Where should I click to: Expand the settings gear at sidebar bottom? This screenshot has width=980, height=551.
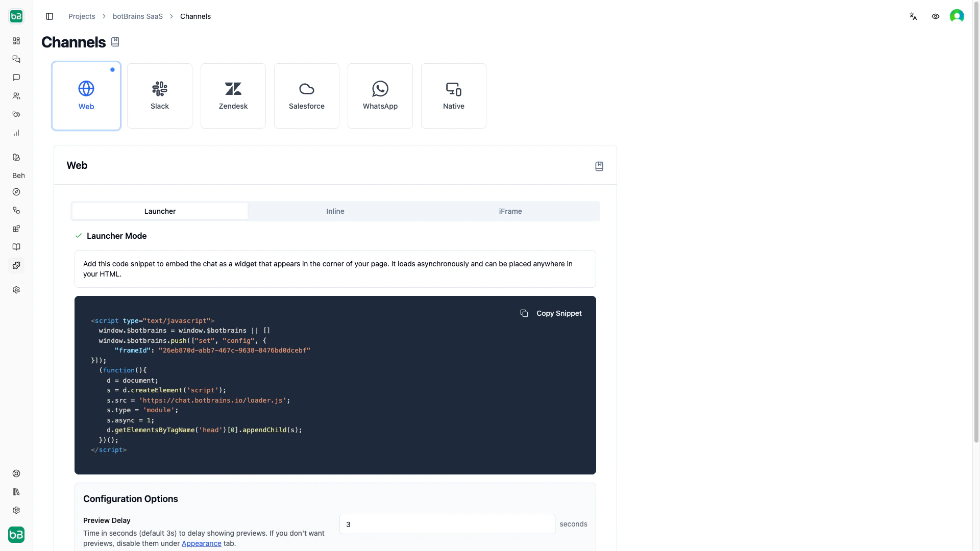pos(16,510)
